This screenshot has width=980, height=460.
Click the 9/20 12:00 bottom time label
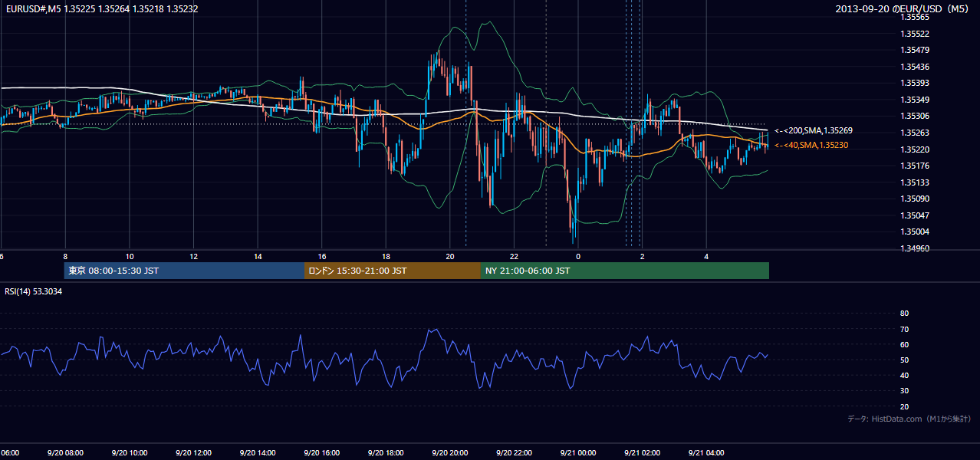click(193, 452)
